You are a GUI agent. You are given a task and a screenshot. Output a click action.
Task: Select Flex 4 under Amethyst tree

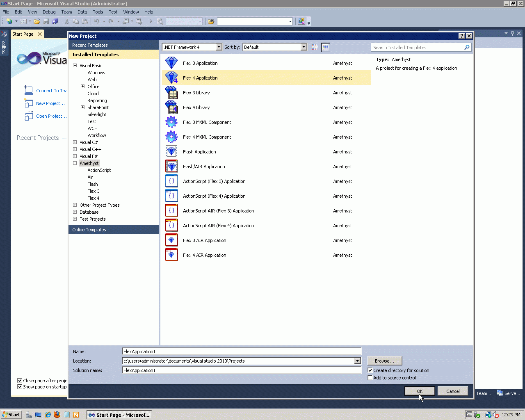pyautogui.click(x=93, y=198)
